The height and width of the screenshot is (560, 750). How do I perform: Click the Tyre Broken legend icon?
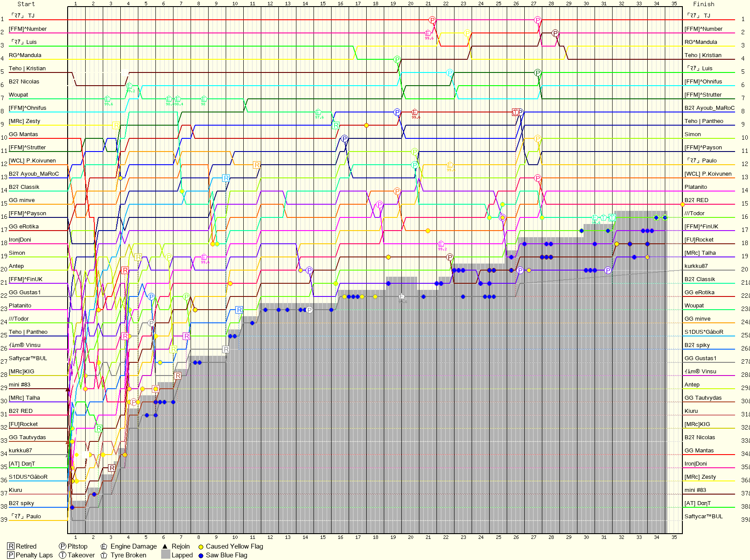pos(104,555)
